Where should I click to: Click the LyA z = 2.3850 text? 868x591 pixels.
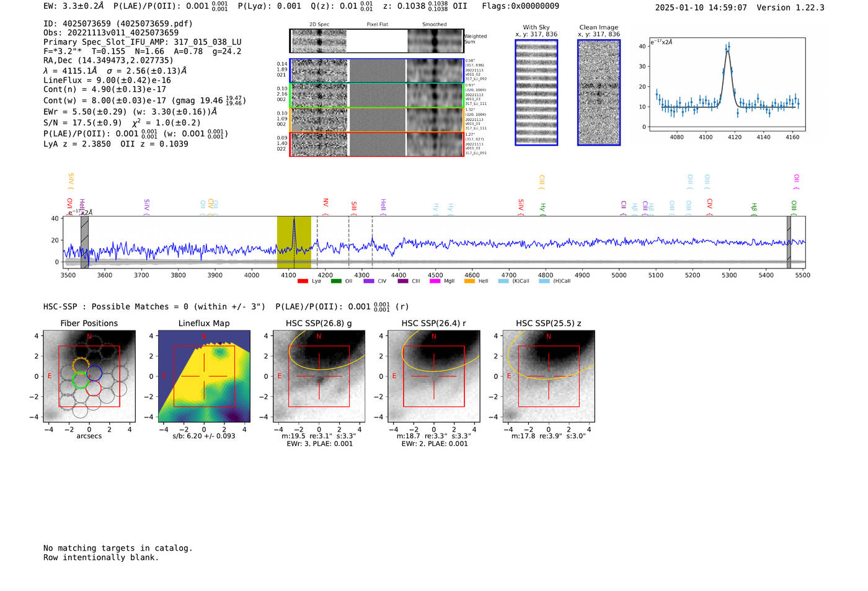77,144
